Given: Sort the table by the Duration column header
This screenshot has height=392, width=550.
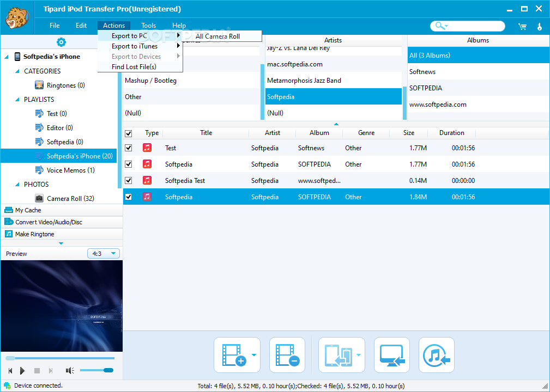Looking at the screenshot, I should click(451, 133).
